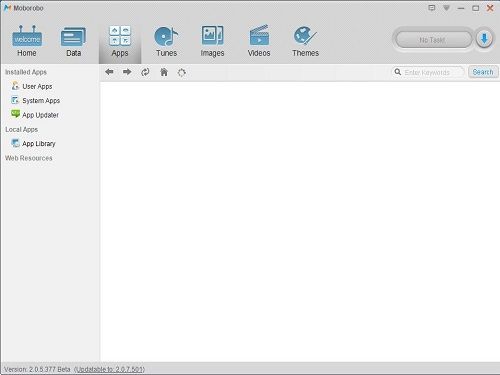
Task: Click the Web Resources heading
Action: pos(29,158)
